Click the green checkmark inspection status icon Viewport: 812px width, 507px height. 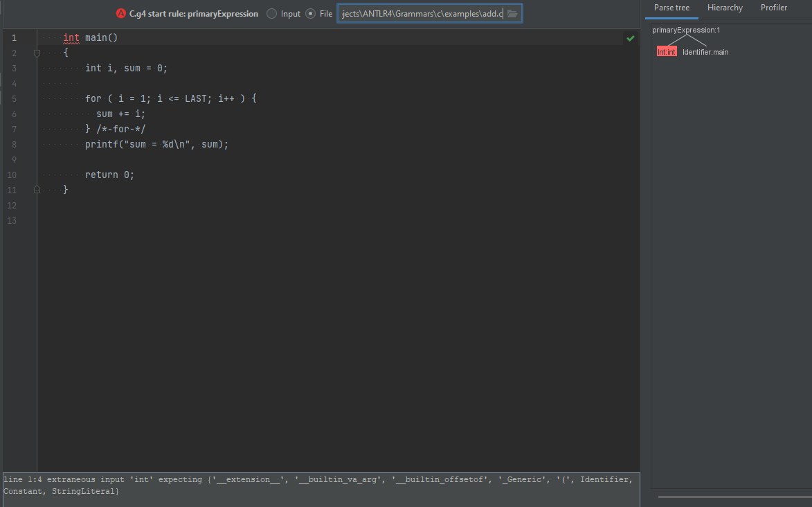630,38
